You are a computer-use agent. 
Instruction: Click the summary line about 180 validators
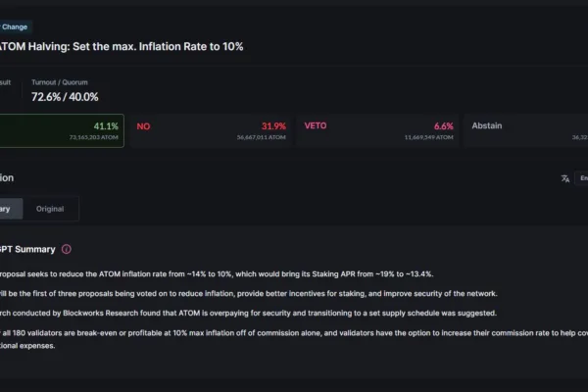point(293,339)
